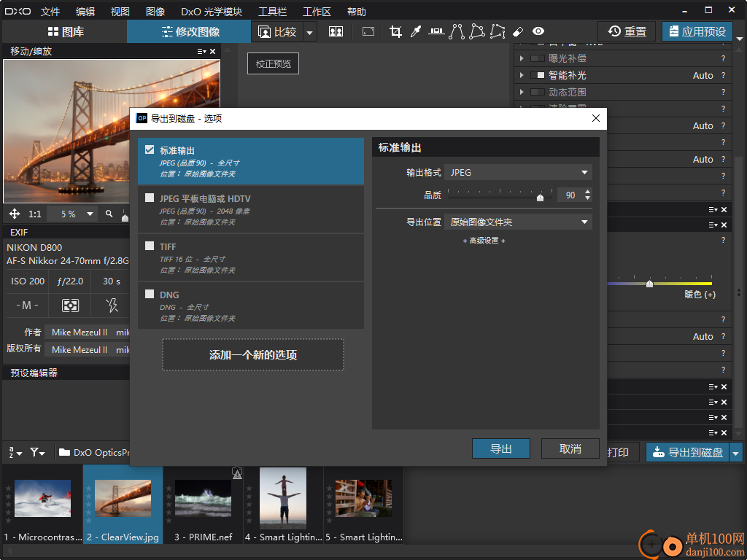
Task: Click the 校正预览 button
Action: [273, 64]
